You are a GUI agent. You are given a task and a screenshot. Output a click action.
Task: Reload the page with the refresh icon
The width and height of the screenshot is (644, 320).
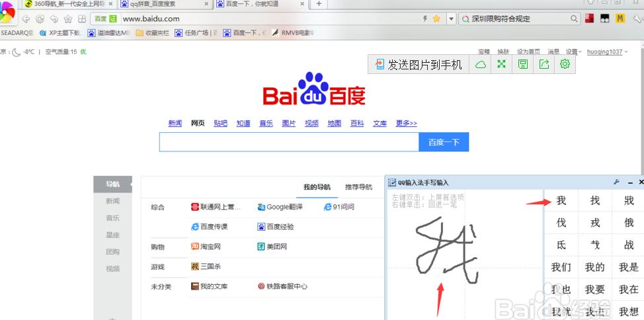[40, 19]
